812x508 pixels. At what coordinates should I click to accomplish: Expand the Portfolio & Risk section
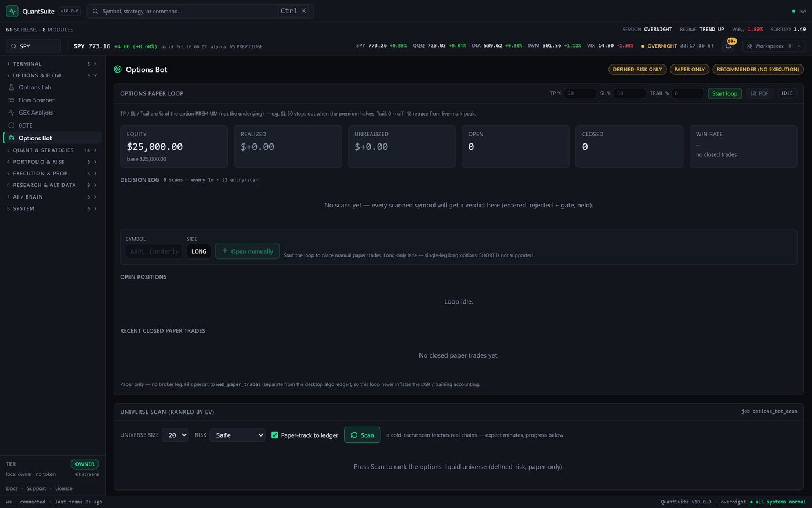(x=52, y=162)
